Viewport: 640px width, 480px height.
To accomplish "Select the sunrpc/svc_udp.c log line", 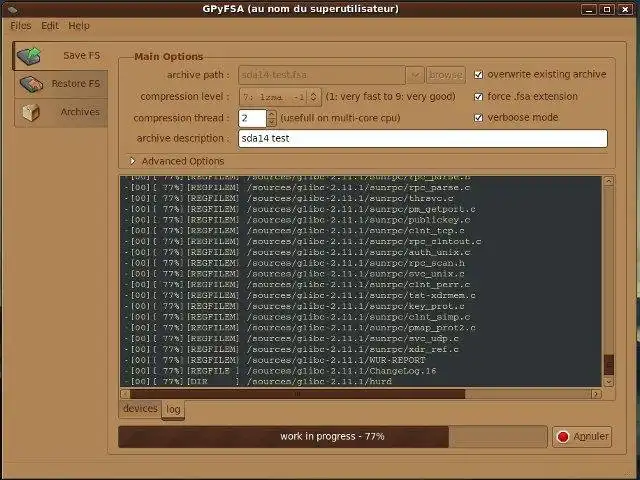I will point(292,339).
